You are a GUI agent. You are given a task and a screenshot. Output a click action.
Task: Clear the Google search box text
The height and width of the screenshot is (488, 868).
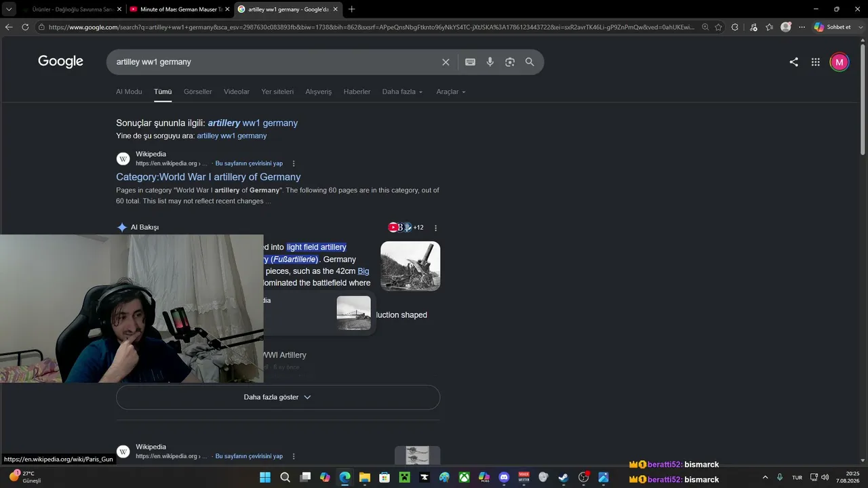coord(446,62)
